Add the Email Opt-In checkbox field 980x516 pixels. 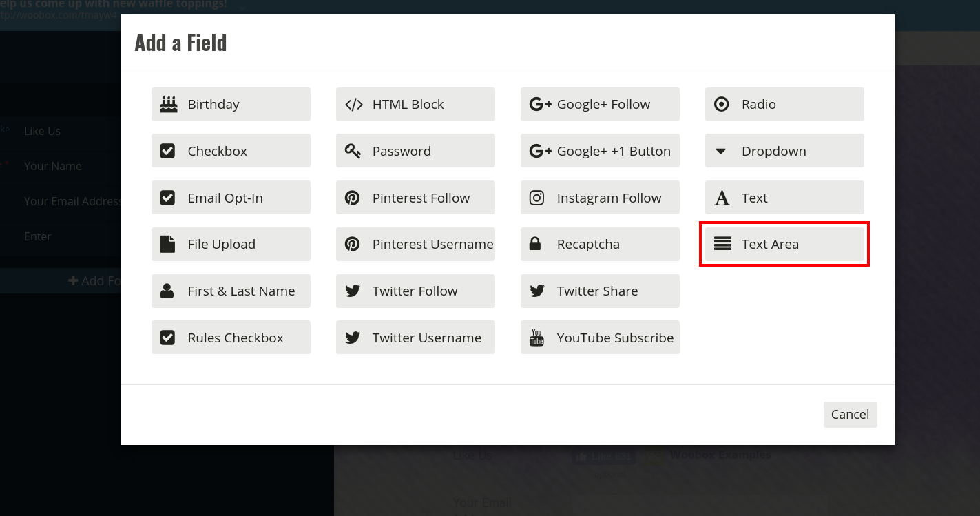coord(231,198)
